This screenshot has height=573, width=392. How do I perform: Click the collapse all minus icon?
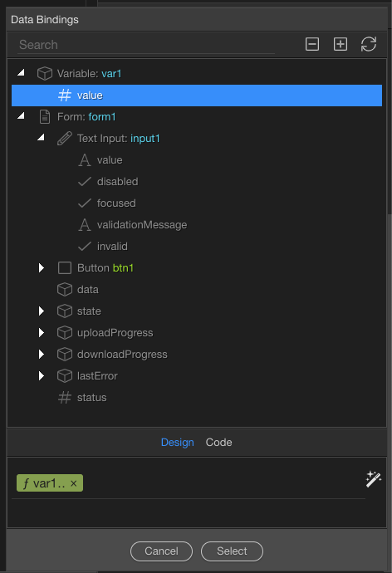(312, 44)
